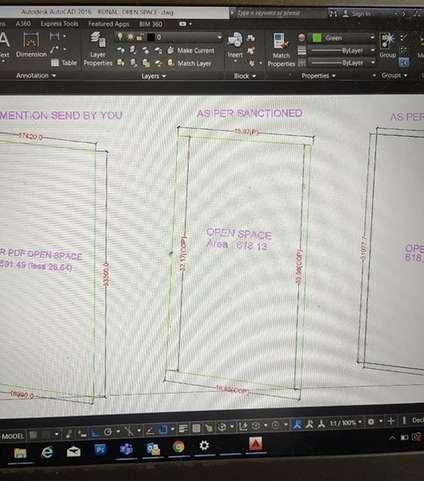Image resolution: width=424 pixels, height=481 pixels.
Task: Open the Green object color dropdown swatch
Action: point(342,38)
